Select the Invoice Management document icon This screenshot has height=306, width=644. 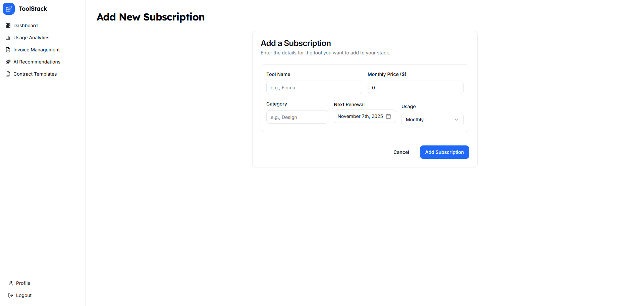[x=8, y=50]
